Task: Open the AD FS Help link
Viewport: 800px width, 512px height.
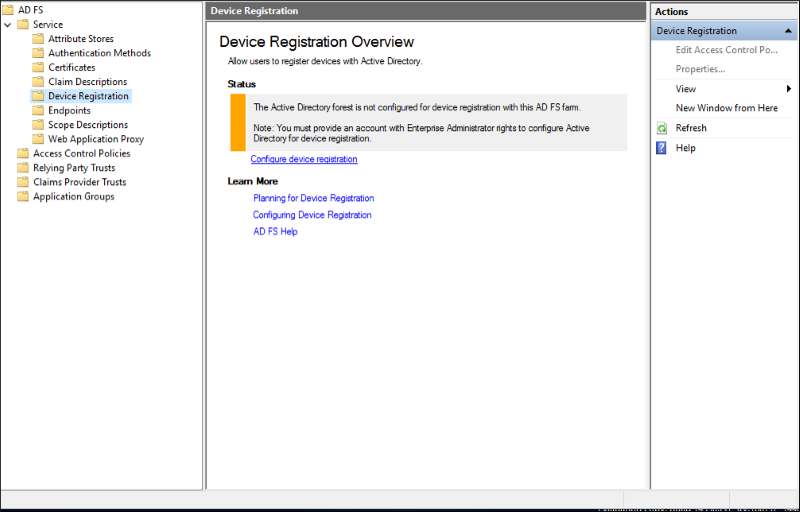Action: click(x=275, y=232)
